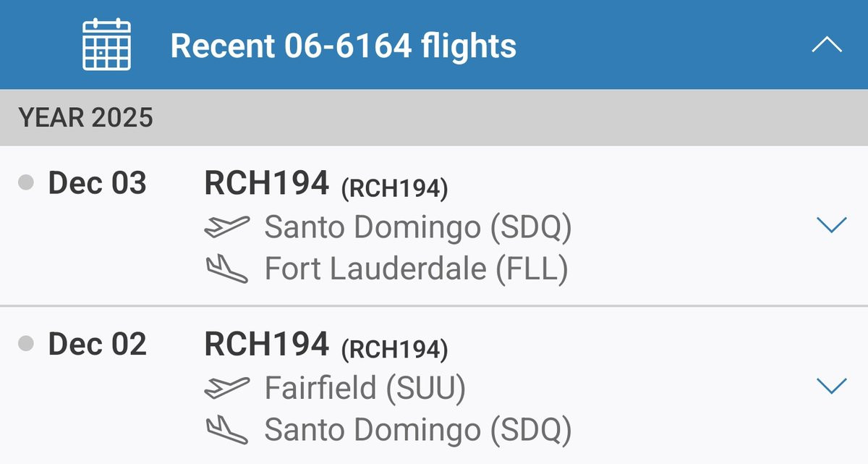The height and width of the screenshot is (464, 868).
Task: Collapse the Recent 06-6164 flights panel
Action: coord(826,45)
